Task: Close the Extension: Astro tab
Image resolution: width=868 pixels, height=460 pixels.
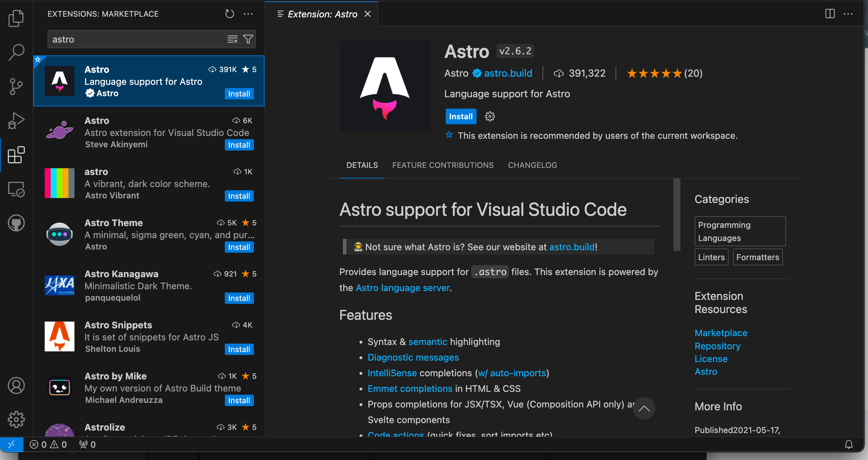Action: click(368, 14)
